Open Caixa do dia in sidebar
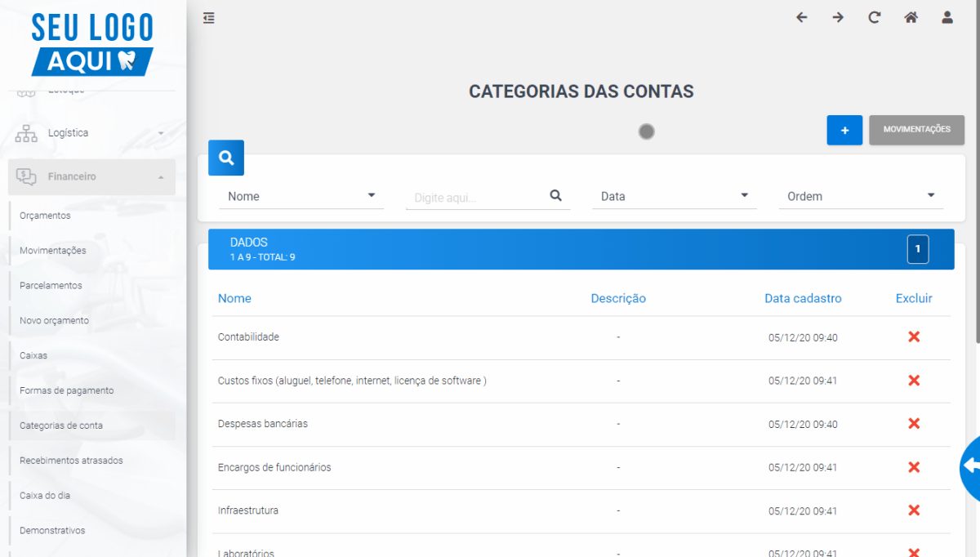This screenshot has height=557, width=980. point(46,496)
